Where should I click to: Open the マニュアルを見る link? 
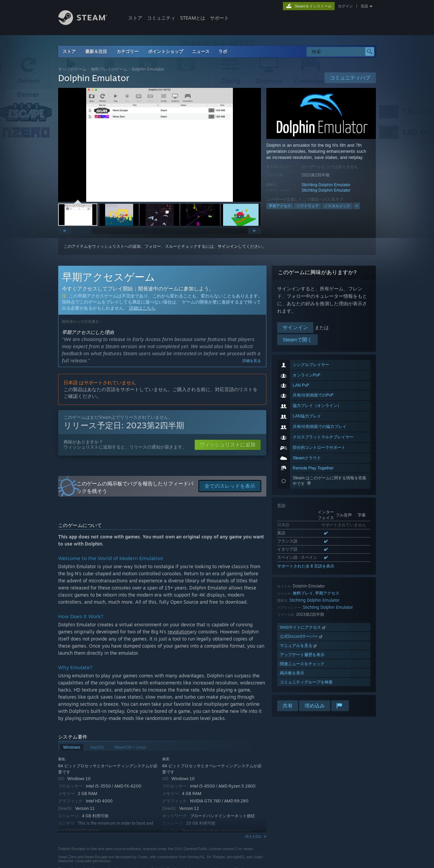click(323, 646)
